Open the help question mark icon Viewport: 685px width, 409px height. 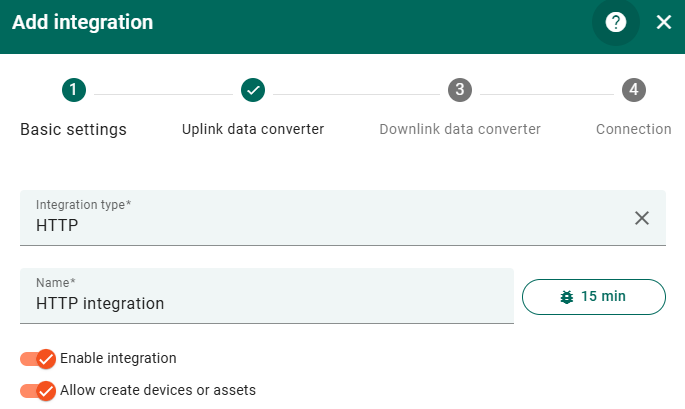(x=616, y=22)
